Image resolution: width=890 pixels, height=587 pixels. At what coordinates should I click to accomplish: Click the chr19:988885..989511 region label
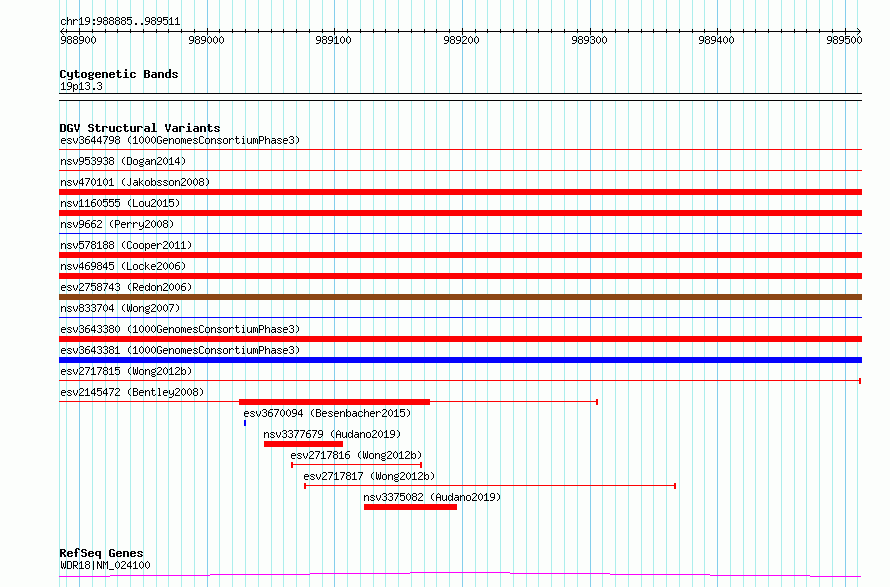click(x=120, y=22)
